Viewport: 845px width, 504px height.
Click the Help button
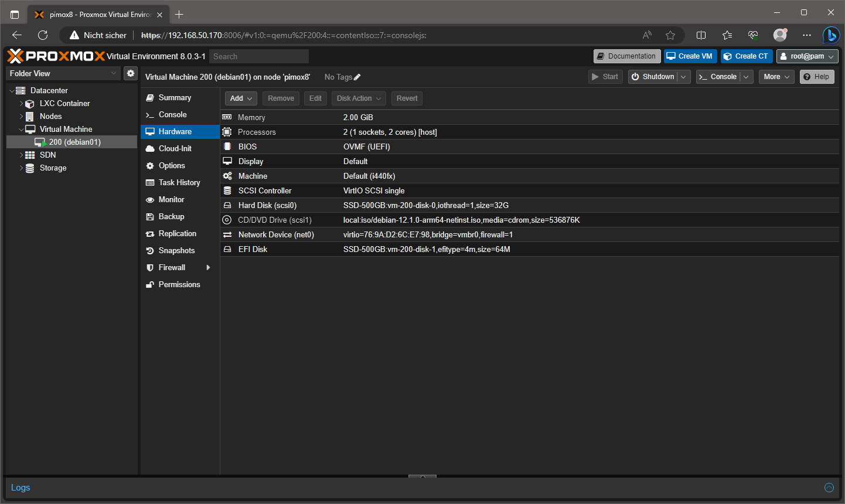pyautogui.click(x=817, y=77)
